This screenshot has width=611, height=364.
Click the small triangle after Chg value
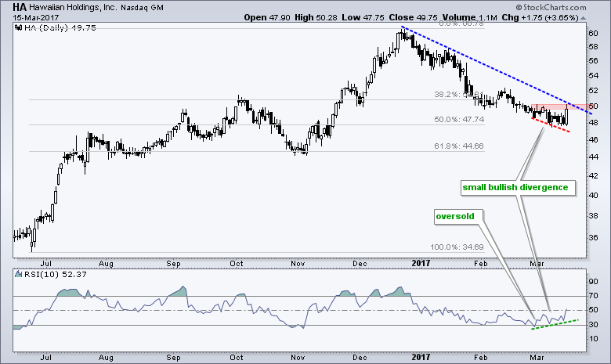(583, 18)
